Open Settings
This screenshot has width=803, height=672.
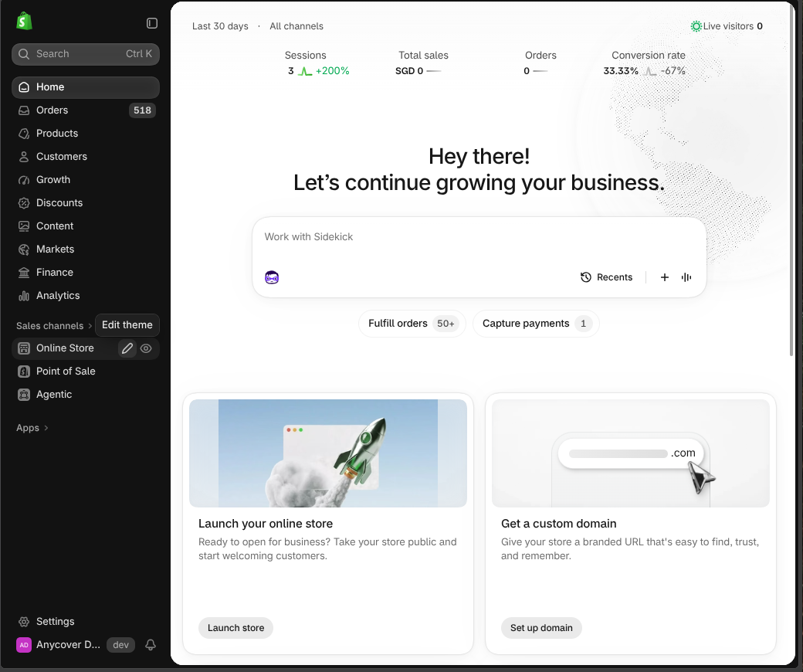[86, 621]
